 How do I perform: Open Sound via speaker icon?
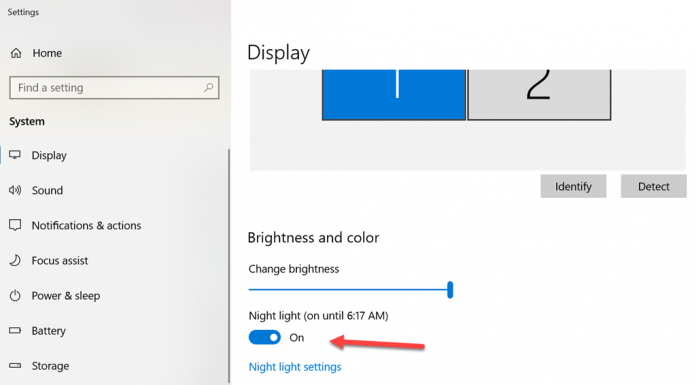(15, 190)
